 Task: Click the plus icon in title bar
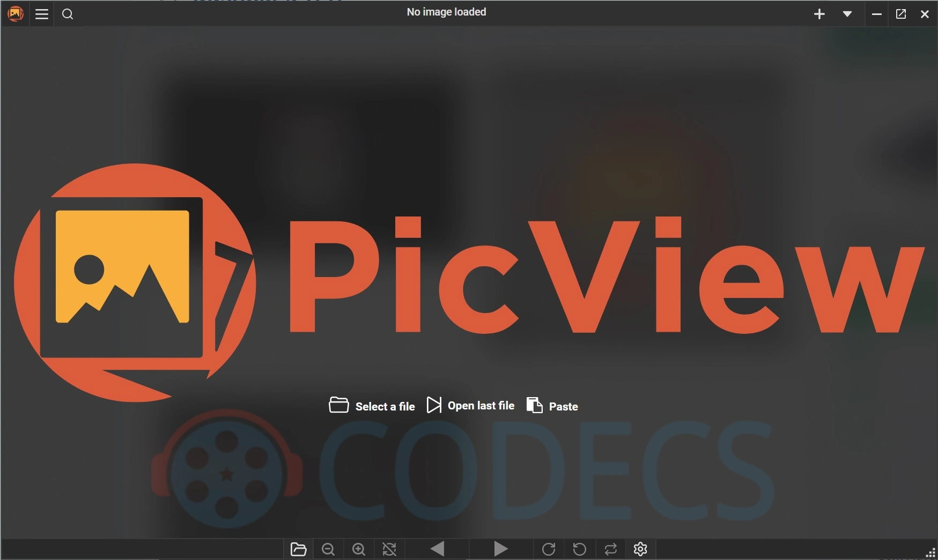point(819,14)
